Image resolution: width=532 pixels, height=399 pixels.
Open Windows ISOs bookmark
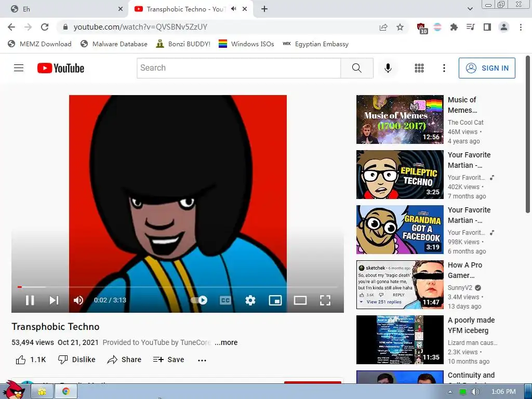coord(246,44)
